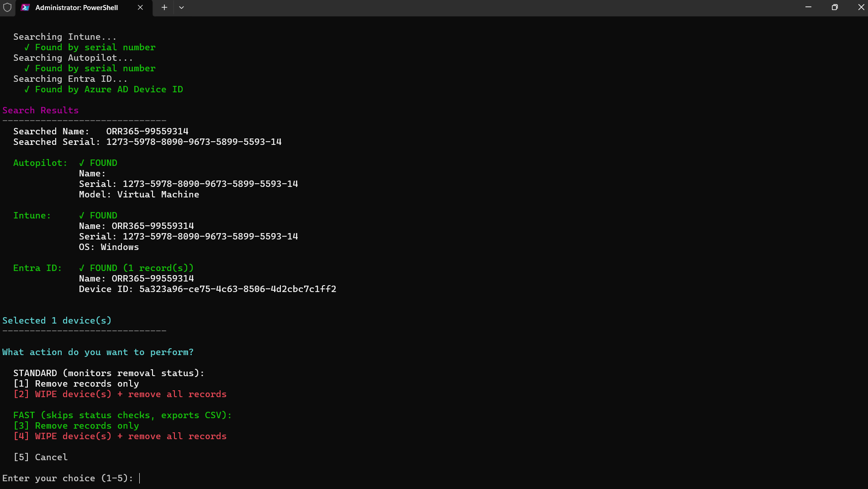Click option [1] Remove records only
This screenshot has height=489, width=868.
click(76, 383)
